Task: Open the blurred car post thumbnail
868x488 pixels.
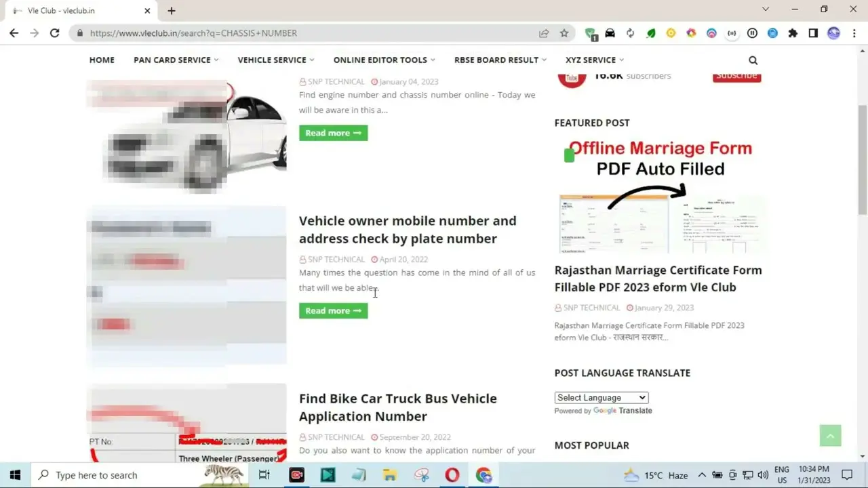Action: (x=186, y=134)
